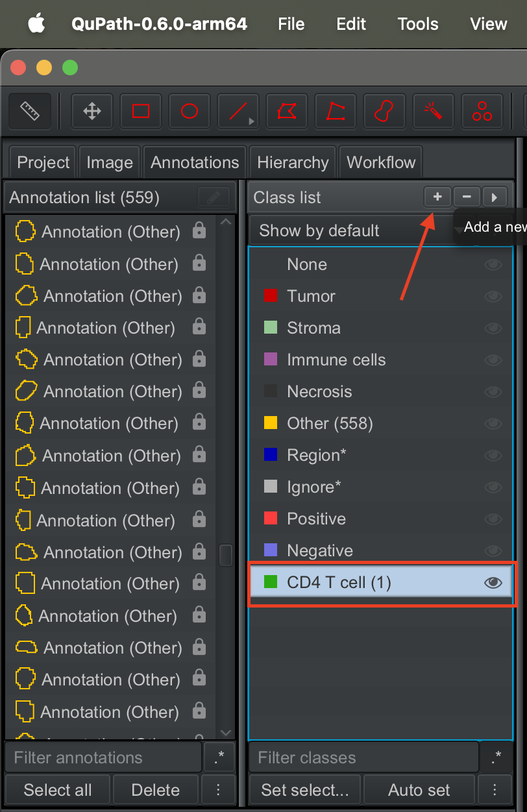Select the Brush tool

point(384,111)
